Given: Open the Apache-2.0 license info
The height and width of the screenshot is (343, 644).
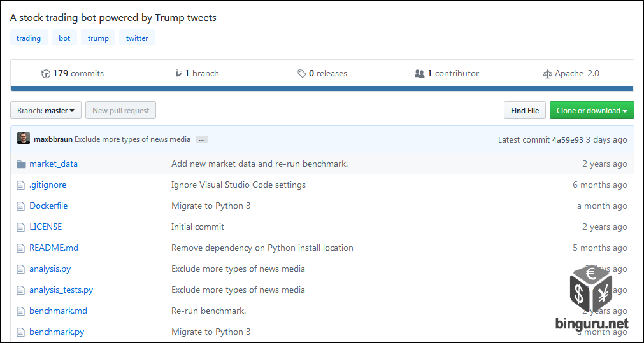Looking at the screenshot, I should [571, 73].
